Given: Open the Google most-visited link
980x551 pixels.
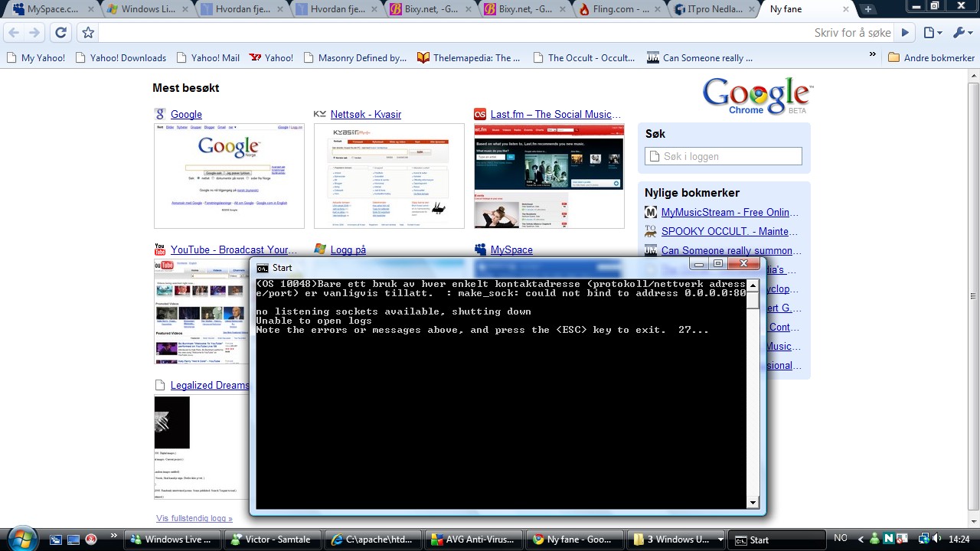Looking at the screenshot, I should pyautogui.click(x=186, y=114).
